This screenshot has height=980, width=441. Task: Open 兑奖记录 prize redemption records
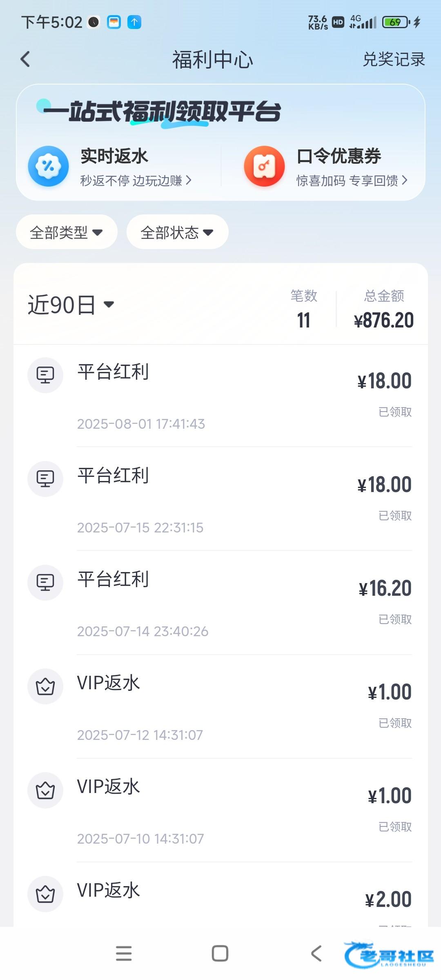pos(394,60)
